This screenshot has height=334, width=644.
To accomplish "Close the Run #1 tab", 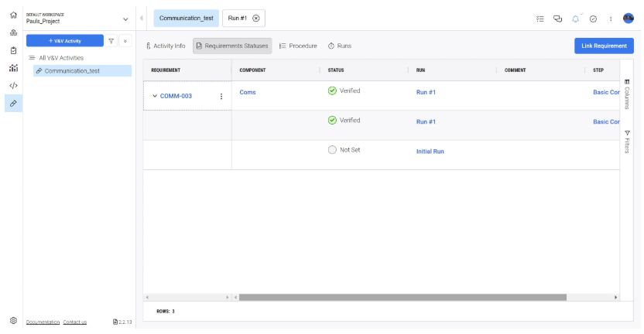I will (x=256, y=18).
